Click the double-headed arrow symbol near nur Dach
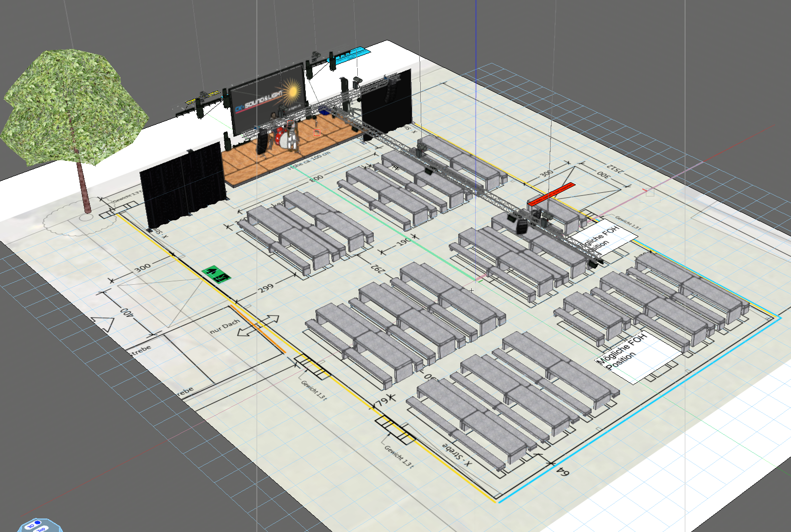This screenshot has height=532, width=791. click(258, 326)
